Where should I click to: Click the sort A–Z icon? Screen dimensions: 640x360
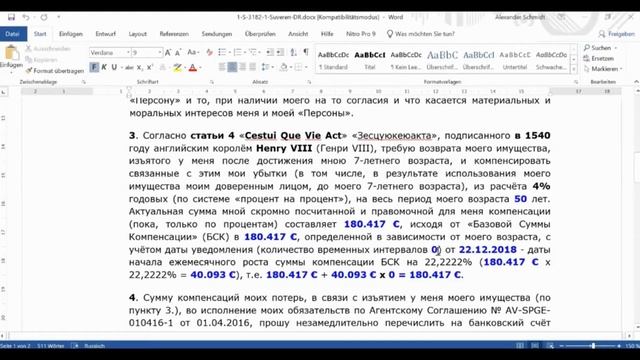[293, 52]
